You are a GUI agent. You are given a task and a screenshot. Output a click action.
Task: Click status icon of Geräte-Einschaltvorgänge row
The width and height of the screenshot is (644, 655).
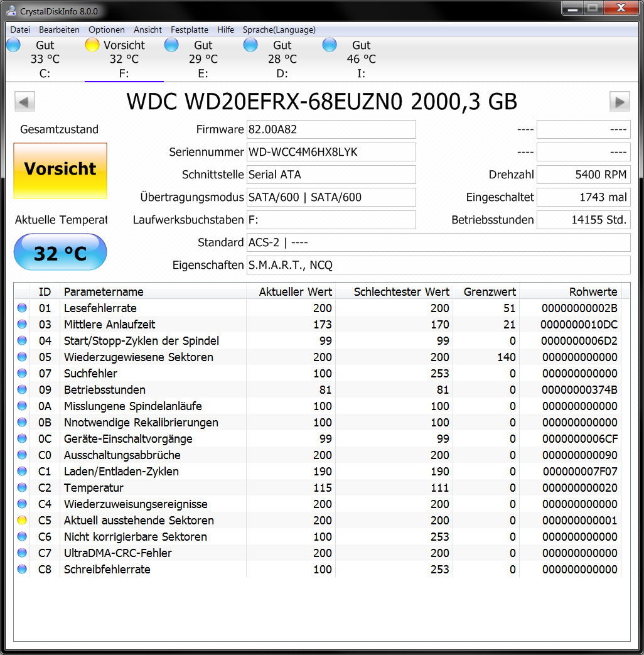pos(22,438)
